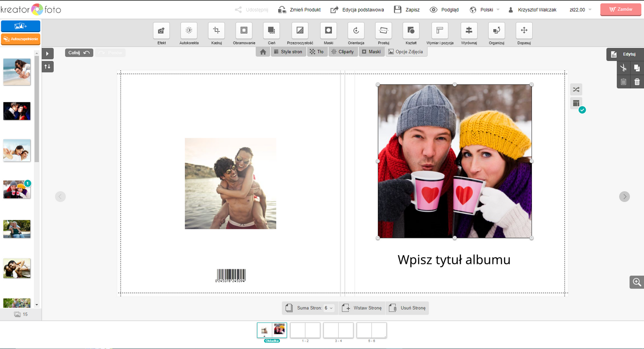Select the park bench couple thumbnail
This screenshot has height=349, width=644.
coord(17,229)
